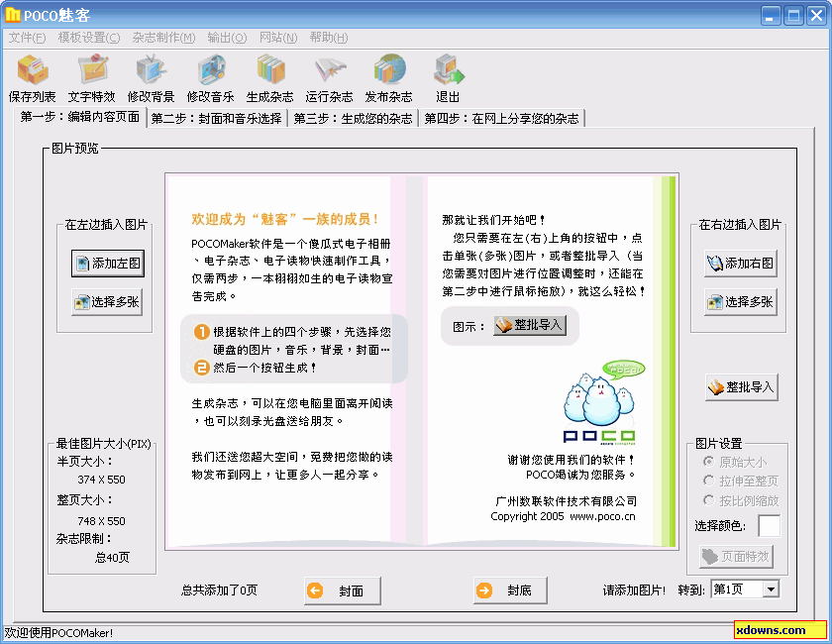This screenshot has height=644, width=832.
Task: Click the 欢迎成为"魅客"一族的成员! heading
Action: [x=285, y=219]
